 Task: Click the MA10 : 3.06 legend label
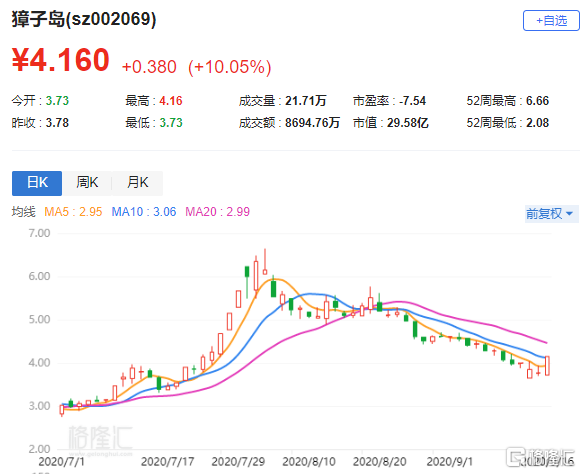coord(144,212)
